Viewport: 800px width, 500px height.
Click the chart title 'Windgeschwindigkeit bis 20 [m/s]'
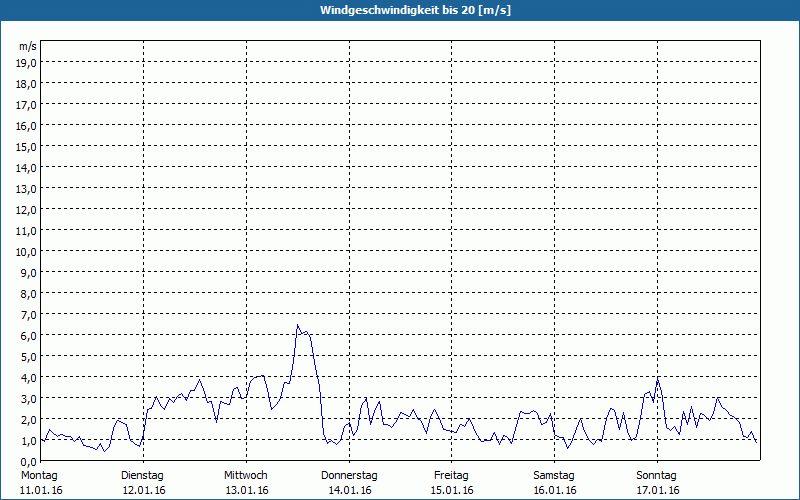(x=415, y=10)
